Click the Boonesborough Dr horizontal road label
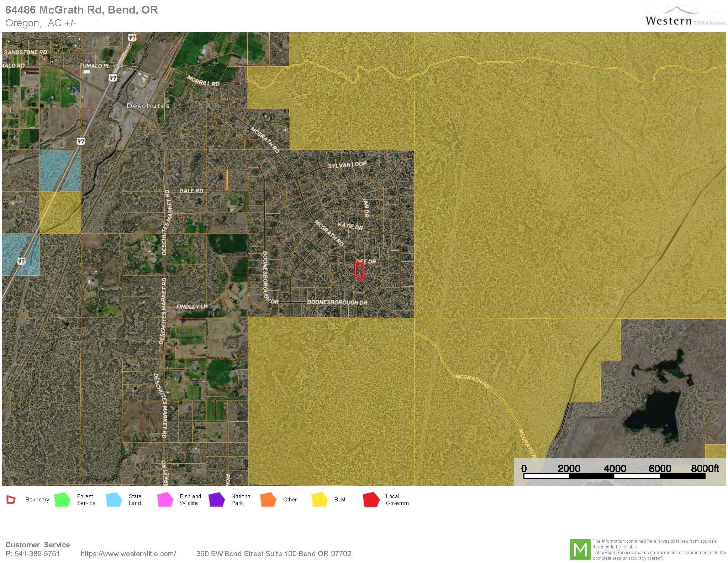The height and width of the screenshot is (563, 728). tap(337, 302)
